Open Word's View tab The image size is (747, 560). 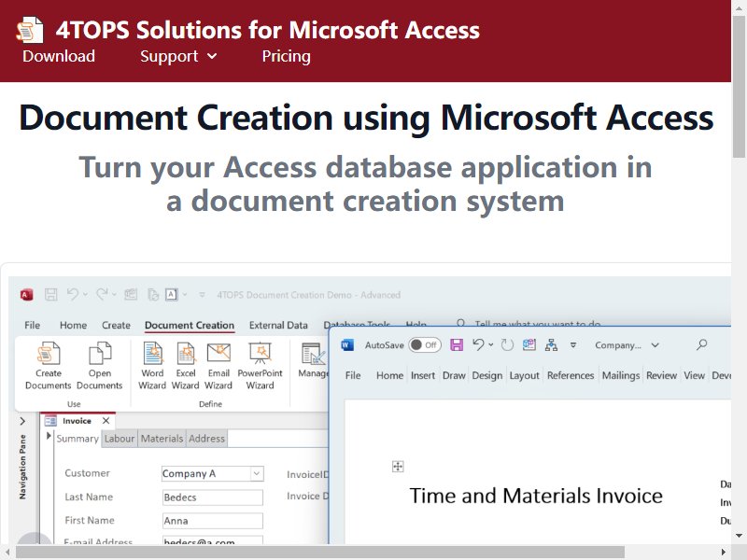click(694, 376)
